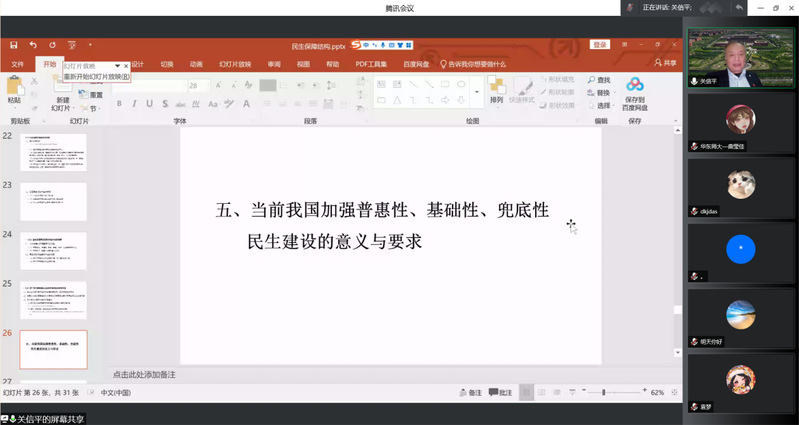Click the Save icon in quick access toolbar
The height and width of the screenshot is (425, 799).
[x=14, y=45]
